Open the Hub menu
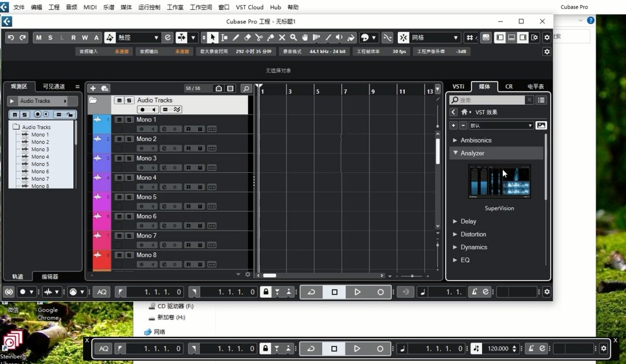The image size is (626, 364). click(275, 7)
